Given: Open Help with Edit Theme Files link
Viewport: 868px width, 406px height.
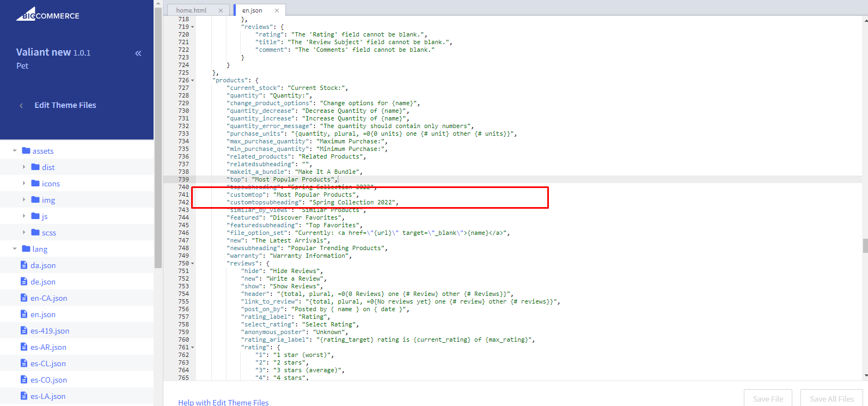Looking at the screenshot, I should (x=223, y=402).
